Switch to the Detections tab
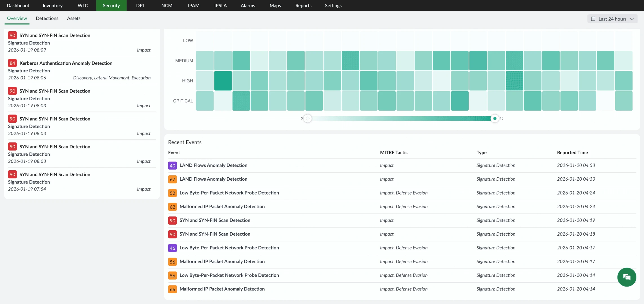Image resolution: width=644 pixels, height=304 pixels. click(47, 18)
